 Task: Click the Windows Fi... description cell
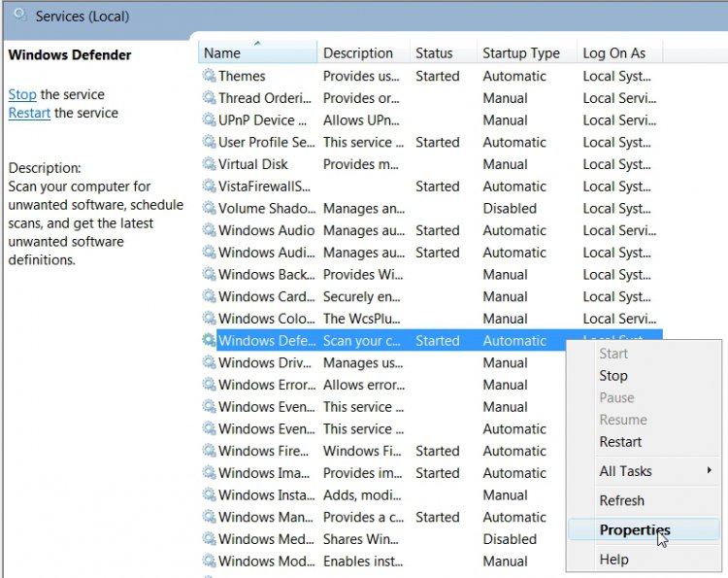(362, 451)
